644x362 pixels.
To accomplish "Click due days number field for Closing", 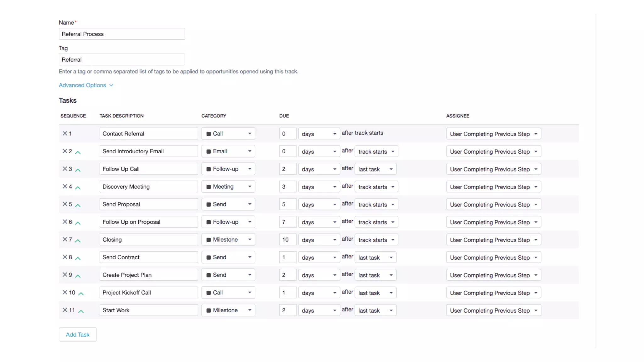I will pyautogui.click(x=287, y=239).
